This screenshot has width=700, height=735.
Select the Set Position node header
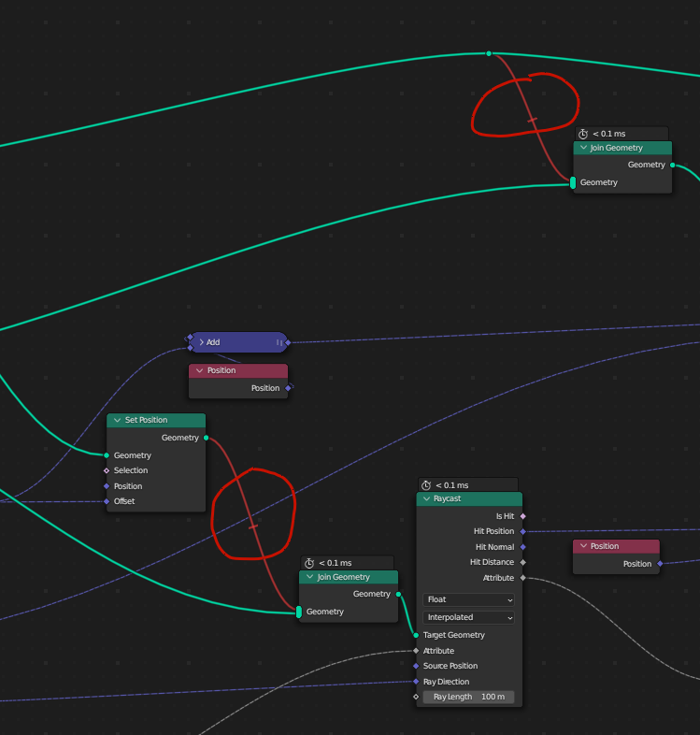(x=156, y=420)
